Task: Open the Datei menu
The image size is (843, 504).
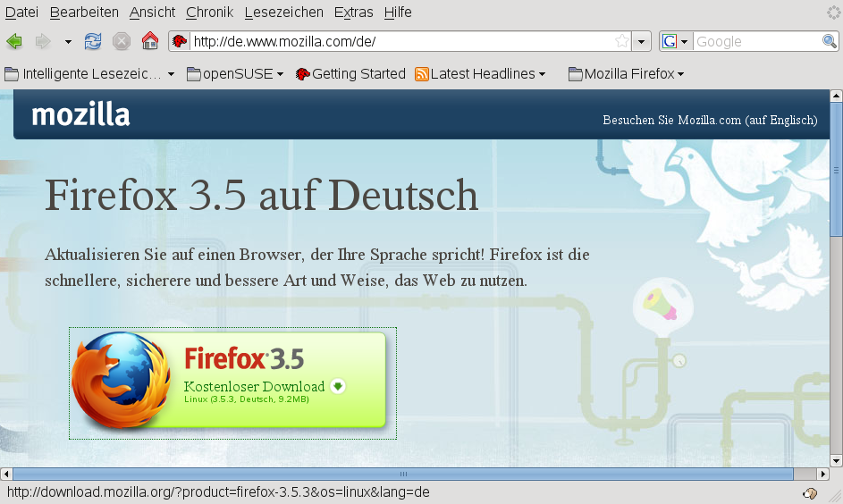Action: pyautogui.click(x=21, y=12)
